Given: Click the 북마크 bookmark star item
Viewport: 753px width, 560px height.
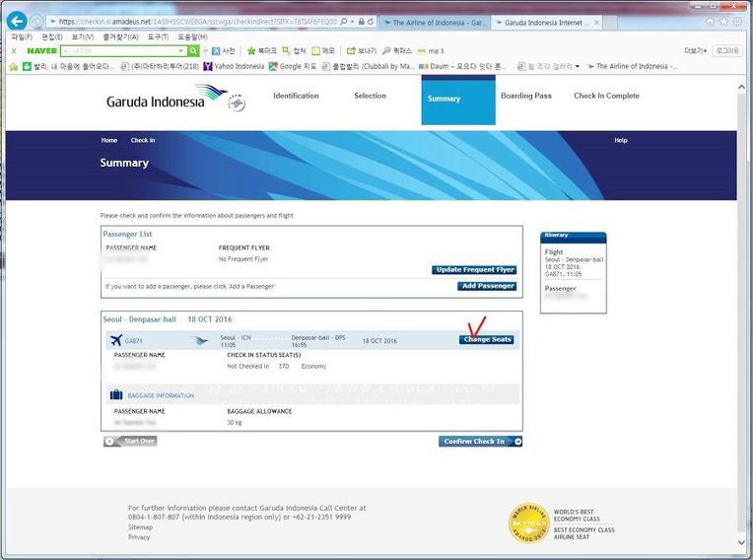Looking at the screenshot, I should 261,51.
